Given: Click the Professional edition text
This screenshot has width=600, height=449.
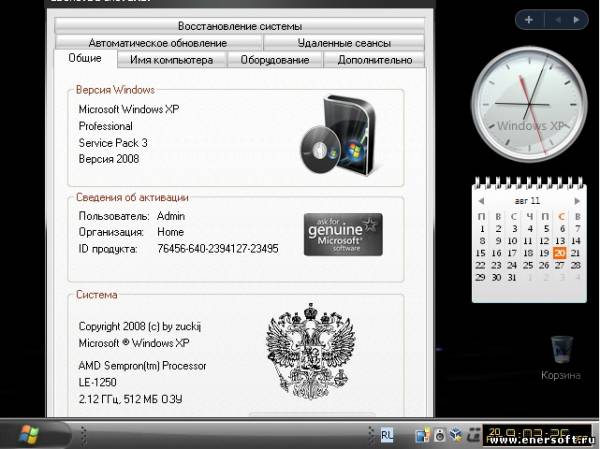Looking at the screenshot, I should pos(106,126).
